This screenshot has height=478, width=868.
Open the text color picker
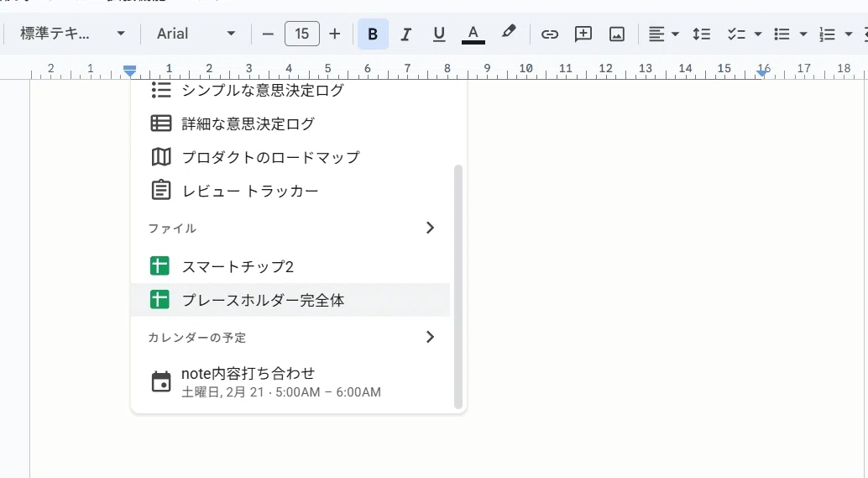473,34
